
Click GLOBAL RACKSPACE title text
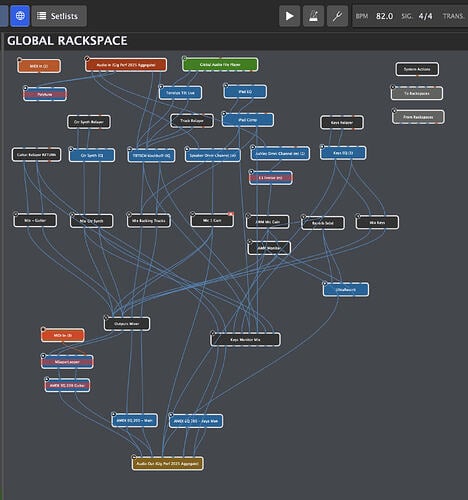[x=67, y=41]
